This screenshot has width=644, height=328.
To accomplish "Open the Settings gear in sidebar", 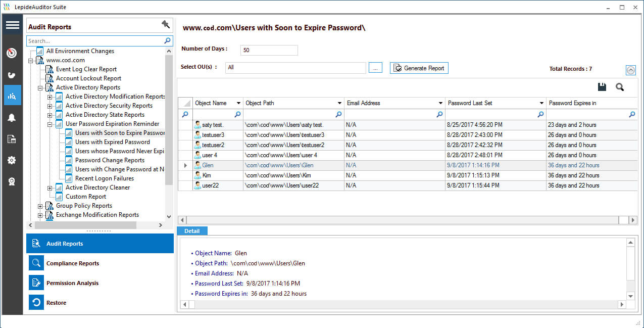I will [x=12, y=160].
